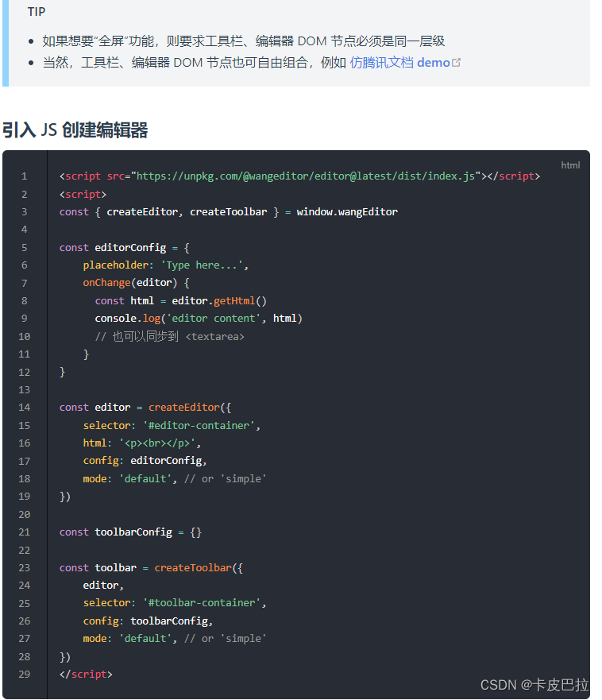
Task: Open the 仿腾讯文档 demo link
Action: pyautogui.click(x=399, y=63)
